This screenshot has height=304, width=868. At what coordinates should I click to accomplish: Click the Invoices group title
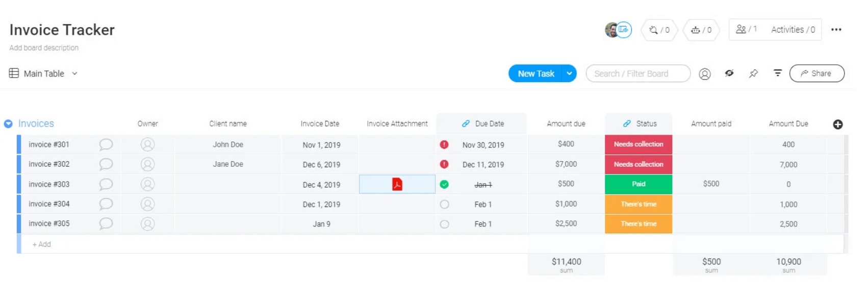(x=36, y=123)
